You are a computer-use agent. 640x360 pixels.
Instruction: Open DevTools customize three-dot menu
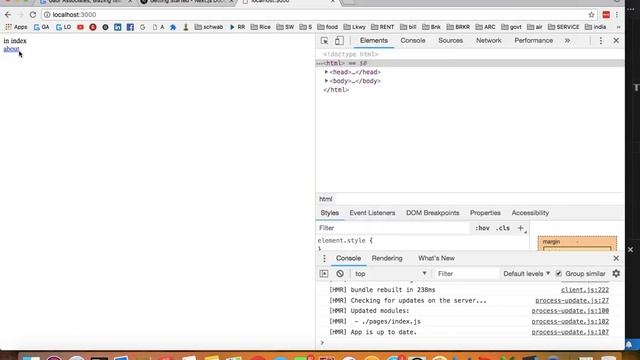600,41
